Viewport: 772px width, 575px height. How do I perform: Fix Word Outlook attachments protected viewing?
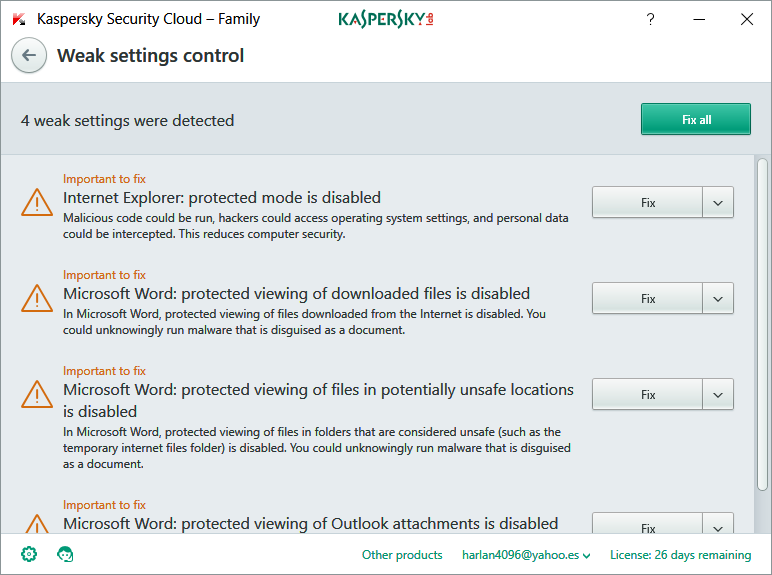647,524
